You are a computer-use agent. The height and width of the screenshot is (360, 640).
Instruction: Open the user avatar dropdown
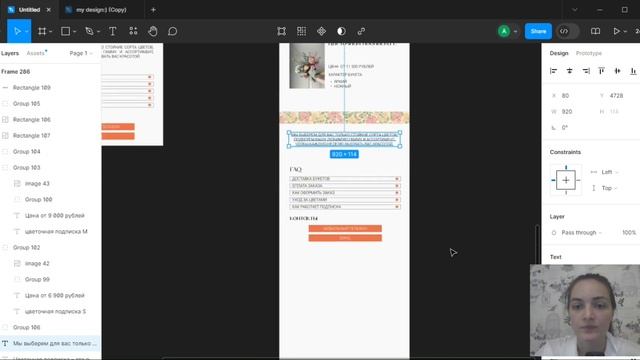[515, 31]
